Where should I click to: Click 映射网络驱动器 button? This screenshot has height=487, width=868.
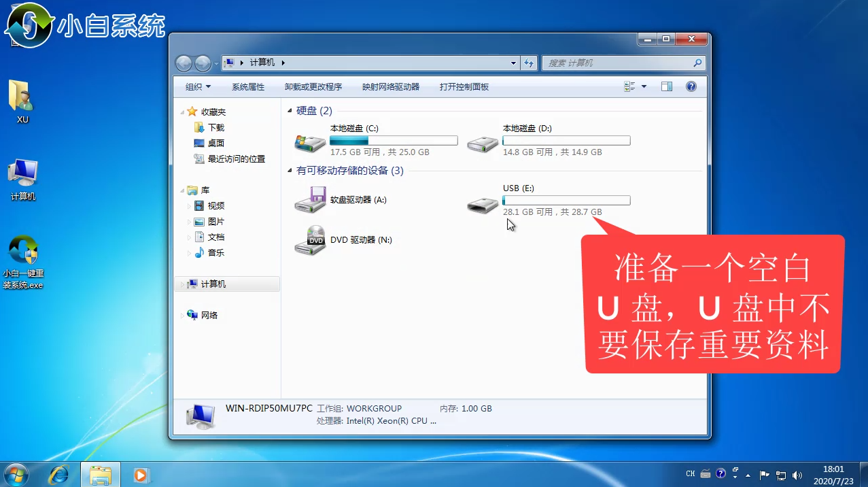[391, 87]
